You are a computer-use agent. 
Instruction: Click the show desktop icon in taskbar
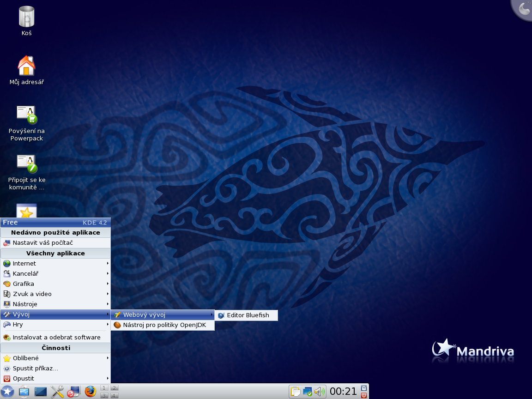tap(41, 392)
